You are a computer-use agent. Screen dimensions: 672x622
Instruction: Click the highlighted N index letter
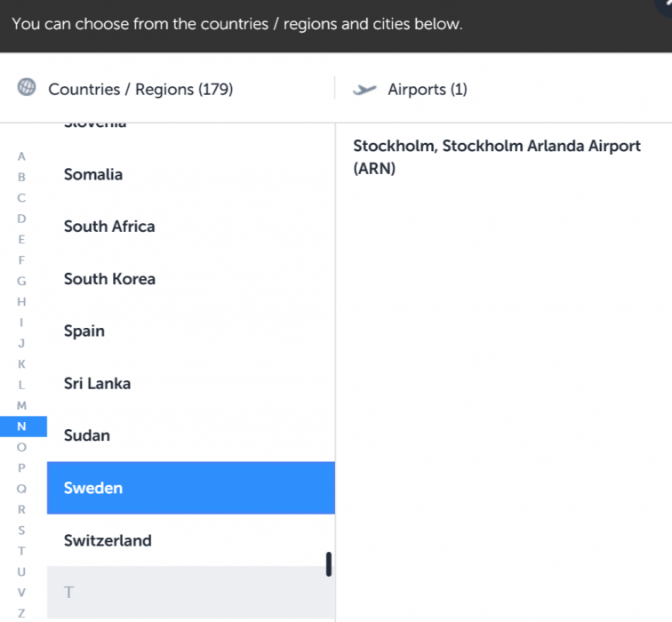(22, 427)
